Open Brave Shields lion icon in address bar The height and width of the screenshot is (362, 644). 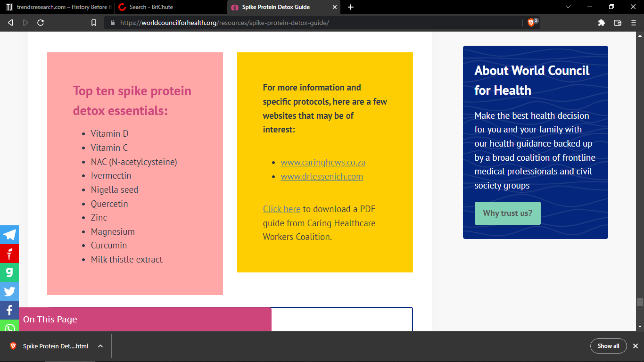pos(531,23)
